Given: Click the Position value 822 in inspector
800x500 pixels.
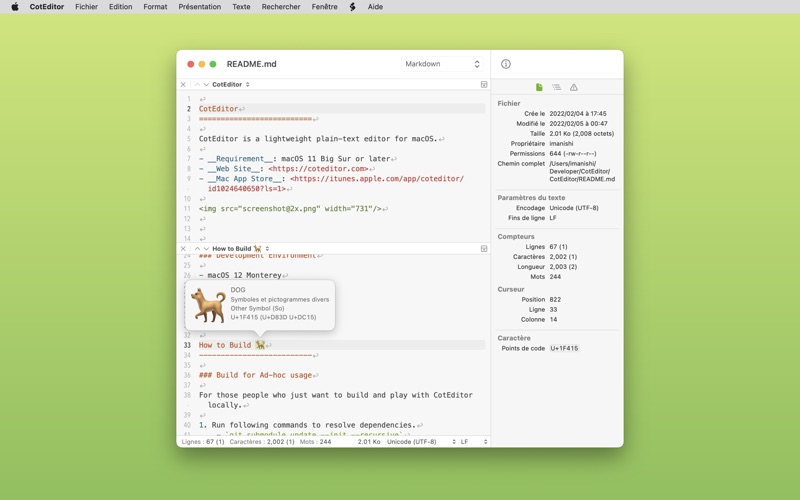Looking at the screenshot, I should tap(555, 299).
